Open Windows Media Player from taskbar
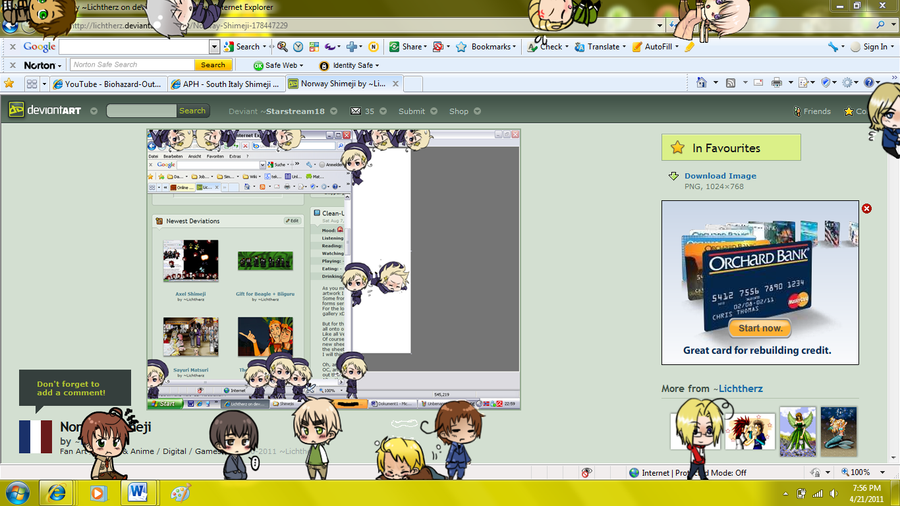The width and height of the screenshot is (900, 506). pos(98,493)
